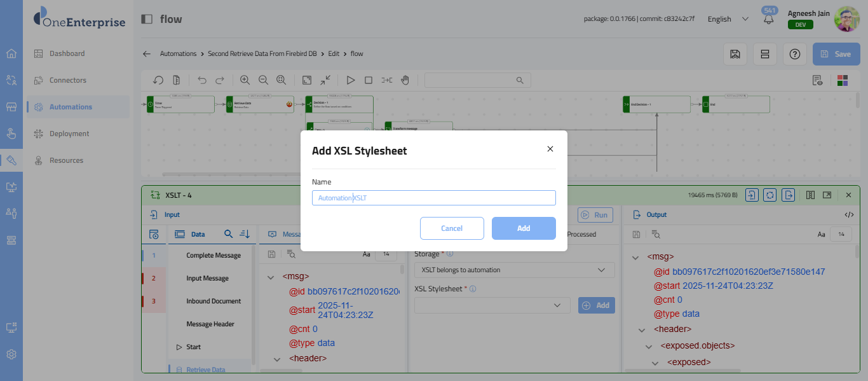Image resolution: width=868 pixels, height=381 pixels.
Task: Click the help question mark icon
Action: (x=794, y=54)
